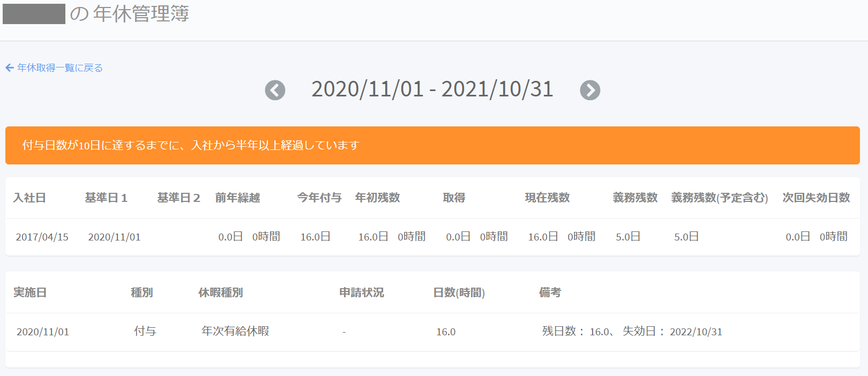
Task: Click the 年初残数 column header
Action: (378, 198)
